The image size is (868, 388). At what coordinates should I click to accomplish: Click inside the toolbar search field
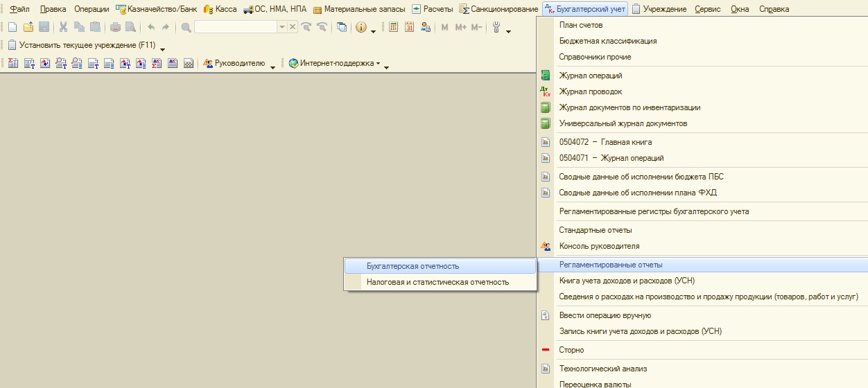coord(236,27)
